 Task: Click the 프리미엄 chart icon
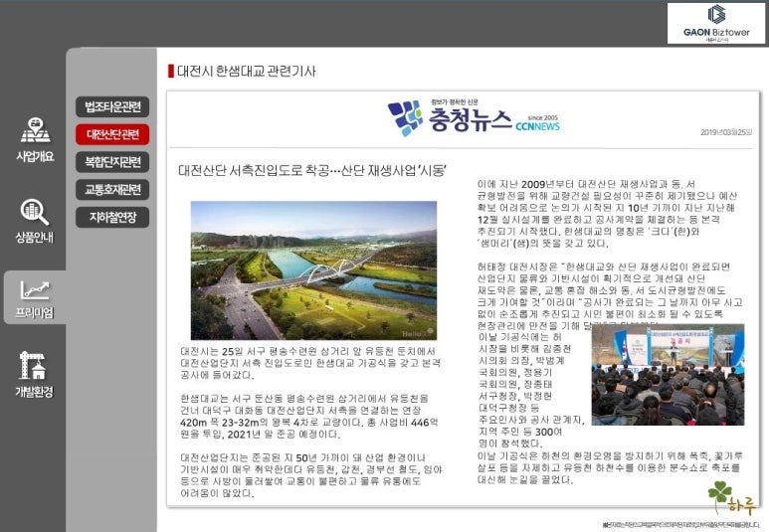tap(35, 289)
